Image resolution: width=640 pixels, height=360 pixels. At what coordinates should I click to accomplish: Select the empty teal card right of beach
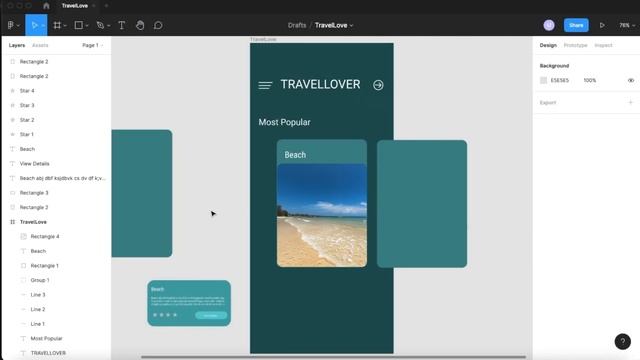tap(422, 204)
